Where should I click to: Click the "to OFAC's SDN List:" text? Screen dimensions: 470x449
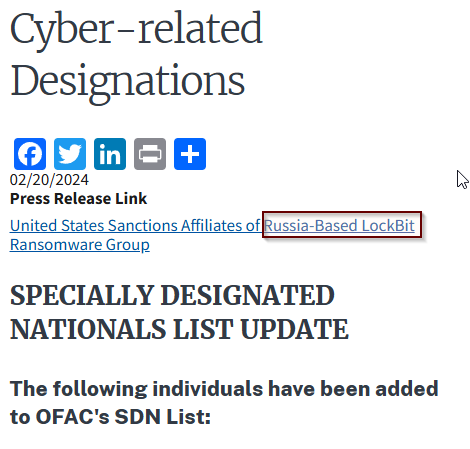click(110, 417)
